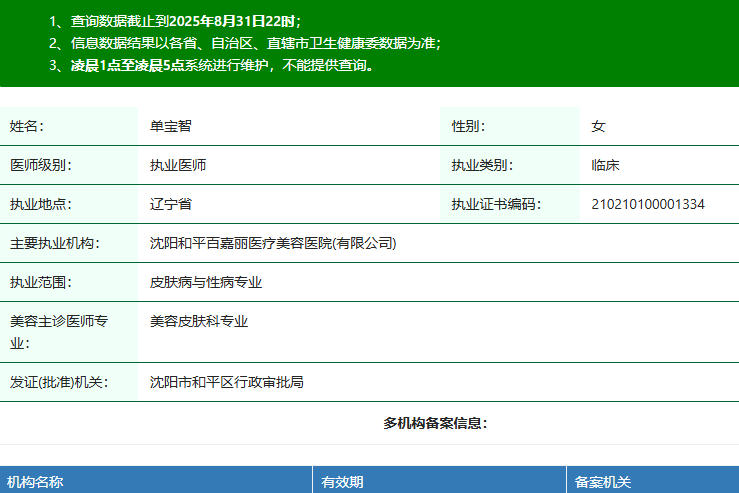Viewport: 739px width, 493px height.
Task: Click the 备案机关 column header
Action: click(x=602, y=482)
